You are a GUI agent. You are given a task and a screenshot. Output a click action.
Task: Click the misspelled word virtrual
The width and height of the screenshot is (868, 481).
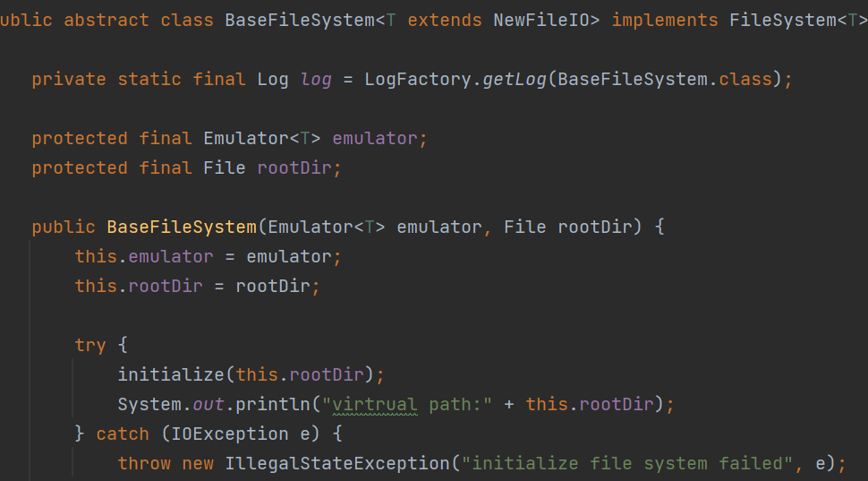tap(374, 404)
